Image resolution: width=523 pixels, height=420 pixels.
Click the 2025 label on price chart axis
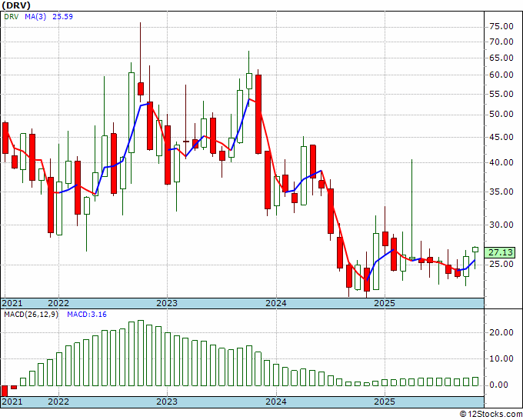coord(385,303)
